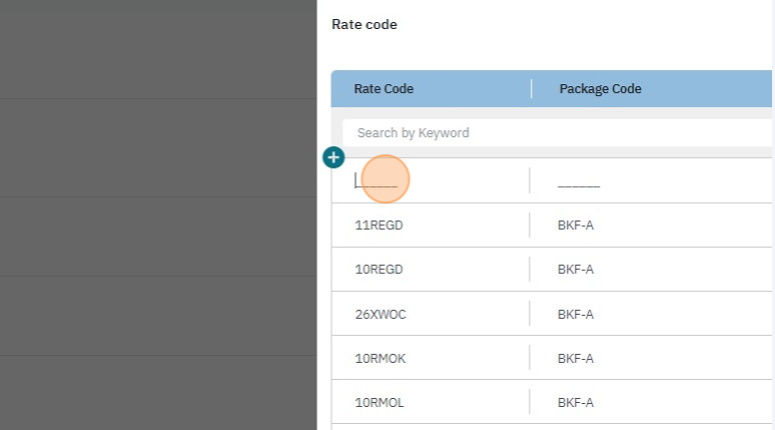This screenshot has width=775, height=430.
Task: Select the 10RMOL rate code row
Action: pyautogui.click(x=380, y=403)
